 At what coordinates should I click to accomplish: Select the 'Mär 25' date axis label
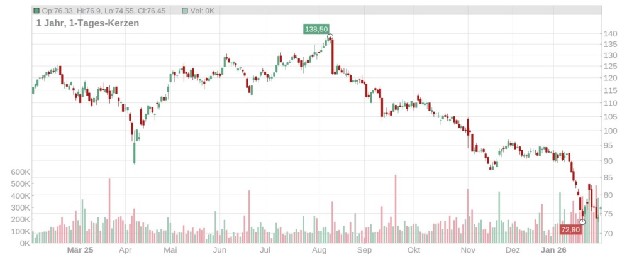click(80, 249)
